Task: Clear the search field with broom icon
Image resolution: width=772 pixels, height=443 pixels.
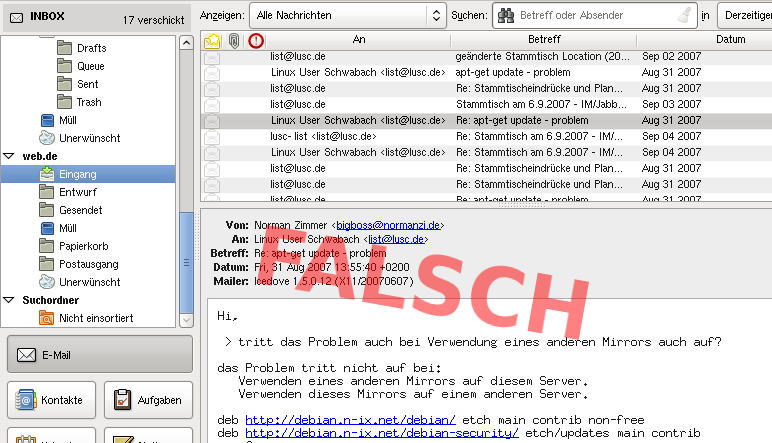Action: (x=680, y=16)
